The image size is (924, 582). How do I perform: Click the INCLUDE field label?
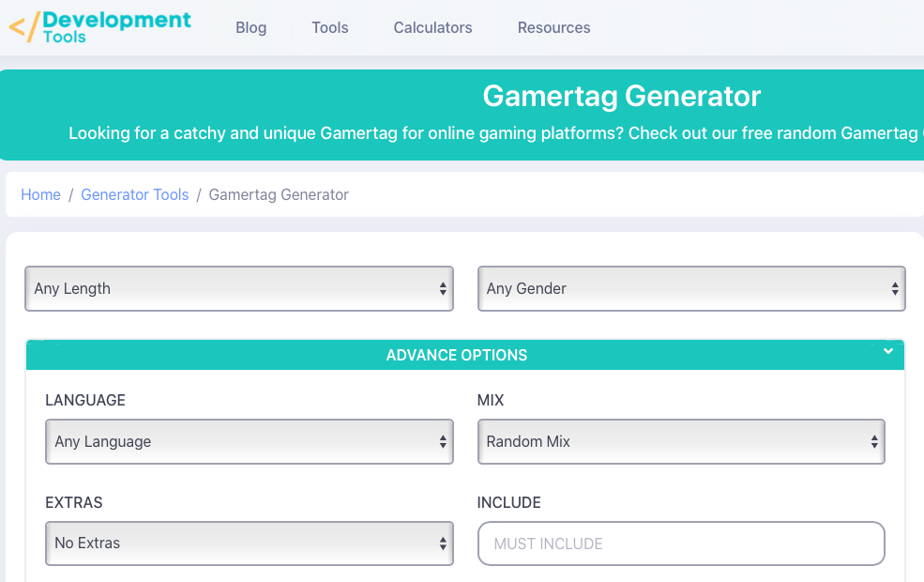point(508,503)
